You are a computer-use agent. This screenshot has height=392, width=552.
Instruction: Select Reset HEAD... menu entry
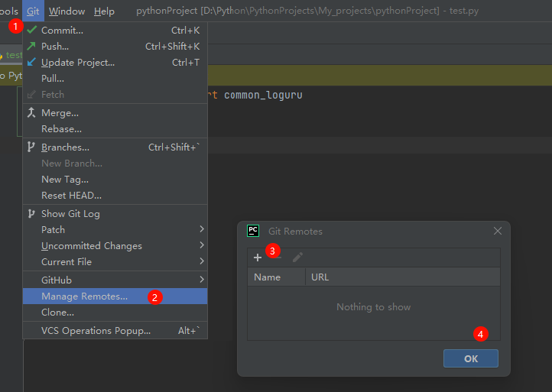click(x=115, y=196)
